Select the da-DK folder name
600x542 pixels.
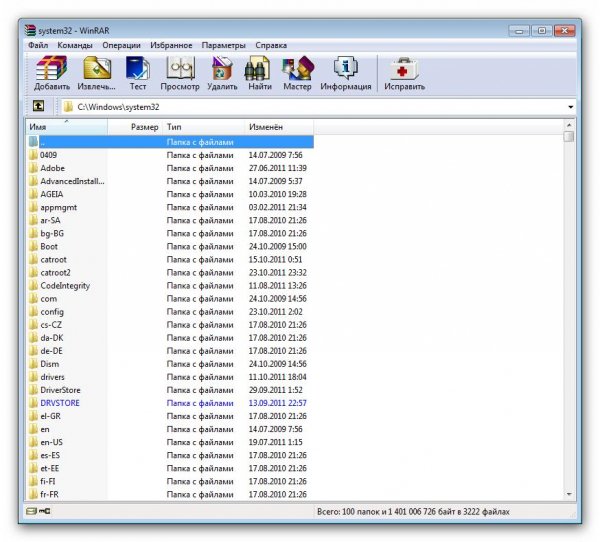click(x=52, y=338)
